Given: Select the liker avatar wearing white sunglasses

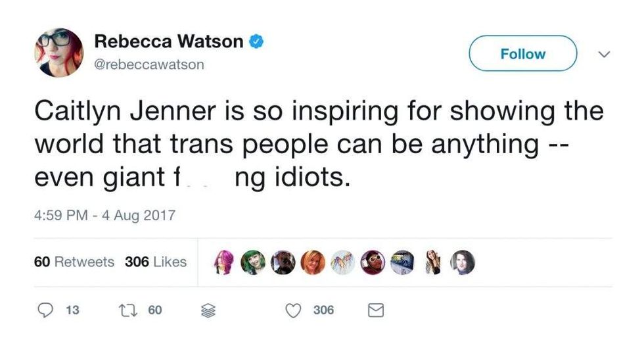Looking at the screenshot, I should tap(372, 262).
